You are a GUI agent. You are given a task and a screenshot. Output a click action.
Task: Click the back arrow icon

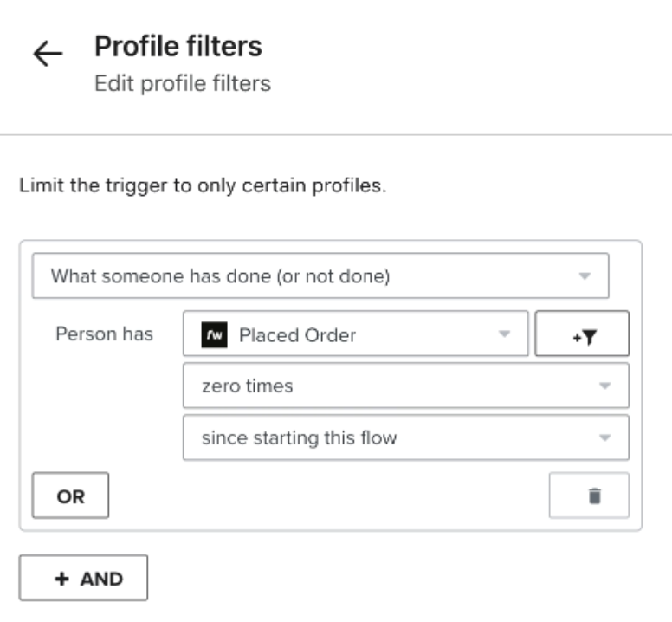click(48, 55)
